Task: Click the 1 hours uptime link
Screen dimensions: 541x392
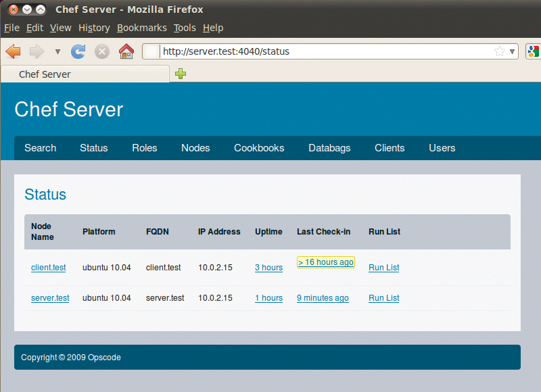Action: [x=268, y=298]
